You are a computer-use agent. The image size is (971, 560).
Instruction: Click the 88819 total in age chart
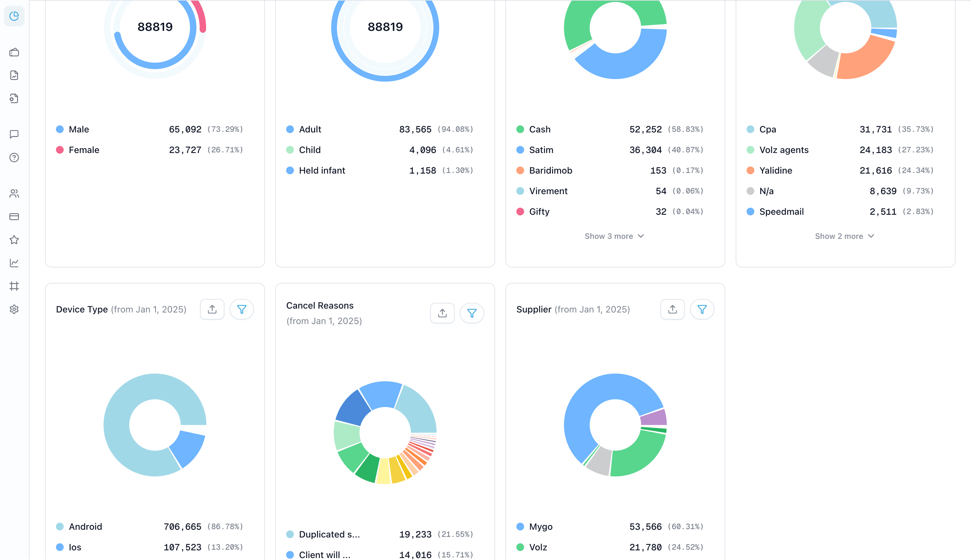pos(385,27)
